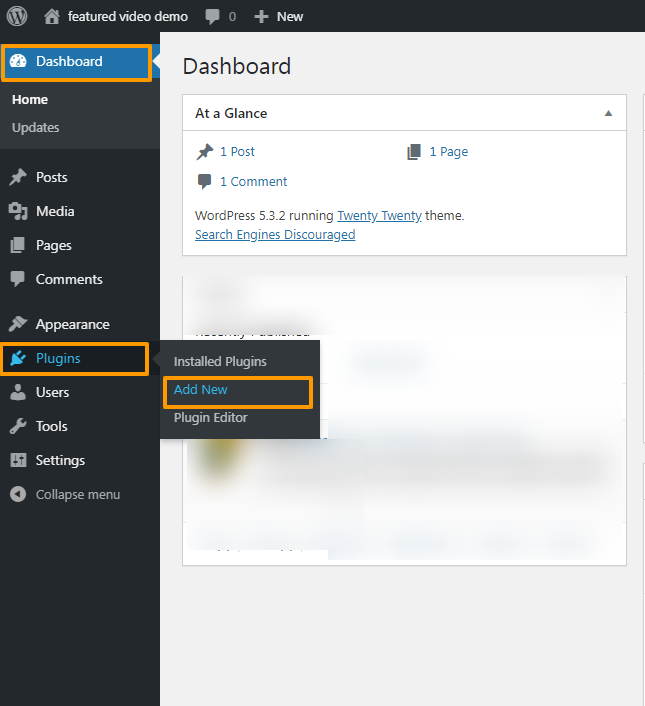Click the Dashboard gauge icon
The width and height of the screenshot is (645, 706).
18,61
